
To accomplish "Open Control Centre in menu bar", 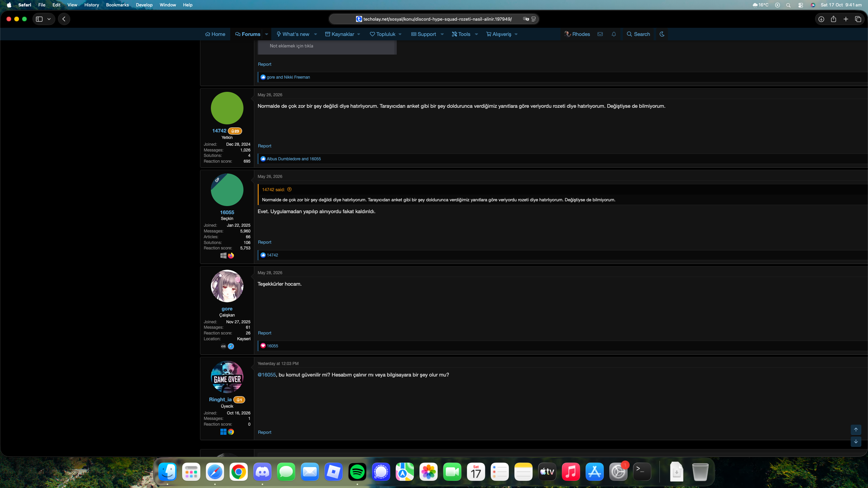I will (x=801, y=5).
